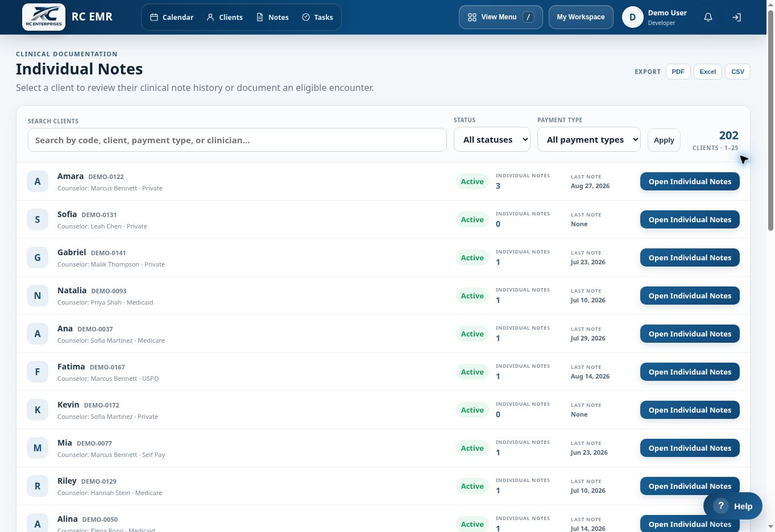775x532 pixels.
Task: Expand the All payment types dropdown
Action: 588,139
